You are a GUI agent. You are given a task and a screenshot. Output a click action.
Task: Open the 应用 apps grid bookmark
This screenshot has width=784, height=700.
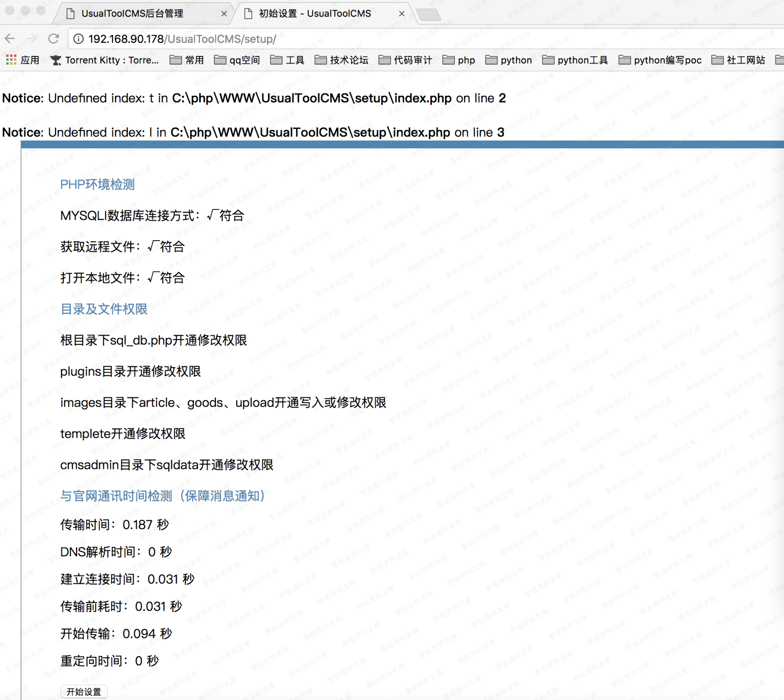23,60
